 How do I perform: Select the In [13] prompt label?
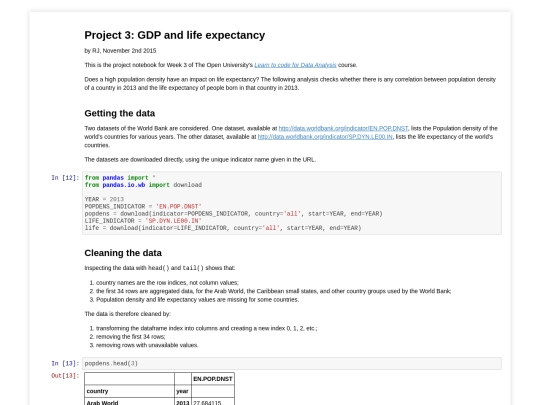tap(65, 363)
